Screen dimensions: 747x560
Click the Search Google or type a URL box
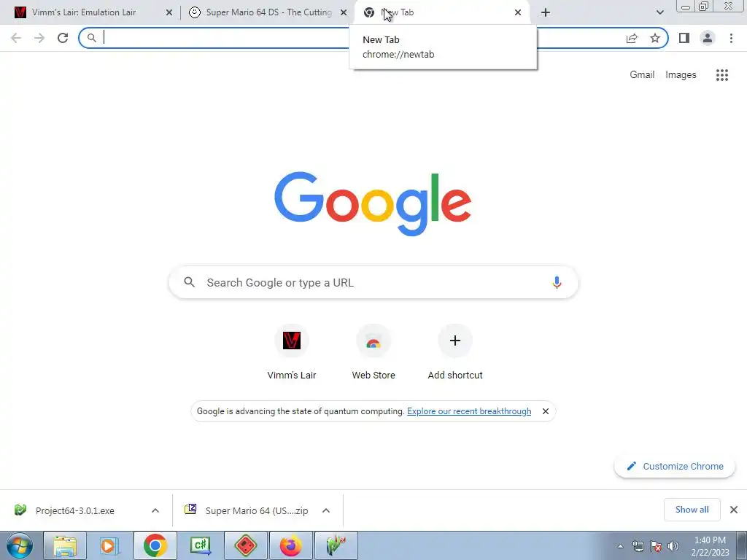373,282
